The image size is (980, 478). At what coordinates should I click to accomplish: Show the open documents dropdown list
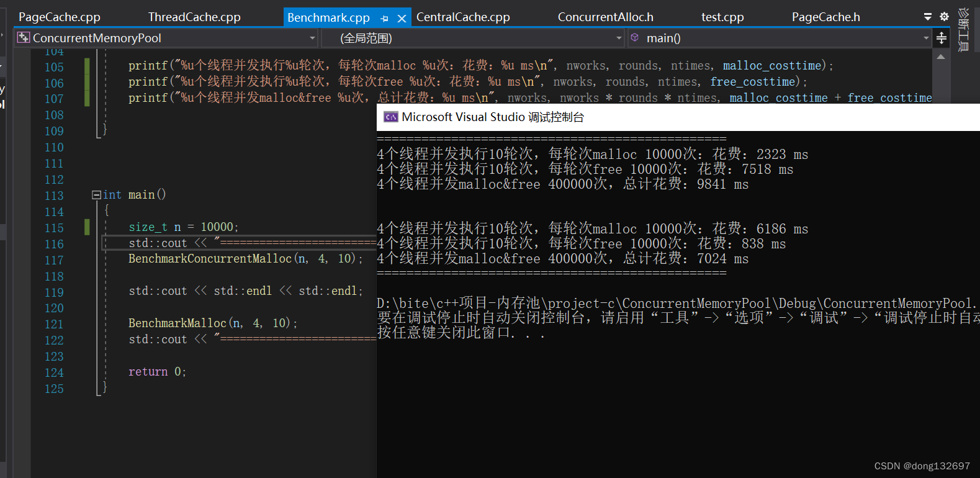coord(928,17)
